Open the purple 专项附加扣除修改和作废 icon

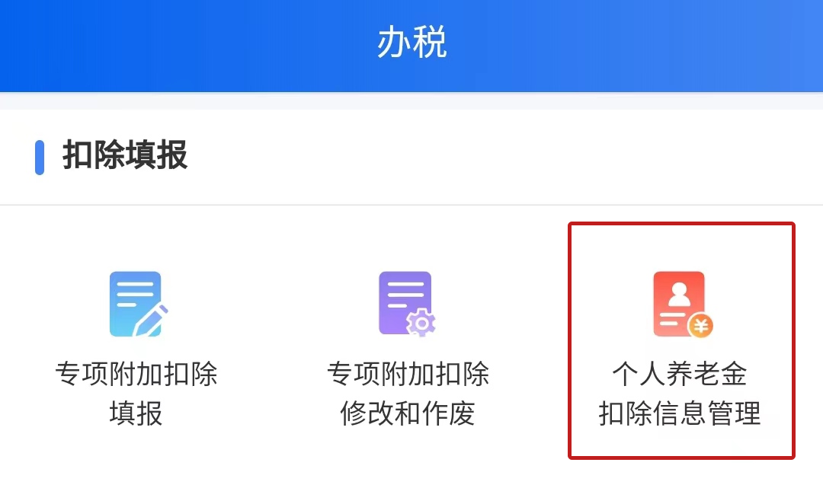(407, 305)
